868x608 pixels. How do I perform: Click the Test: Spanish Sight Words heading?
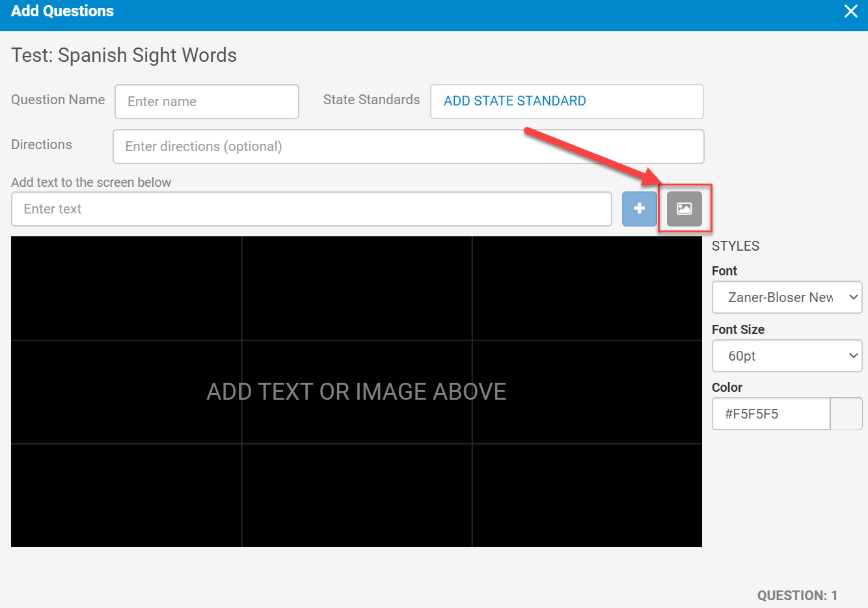coord(124,55)
